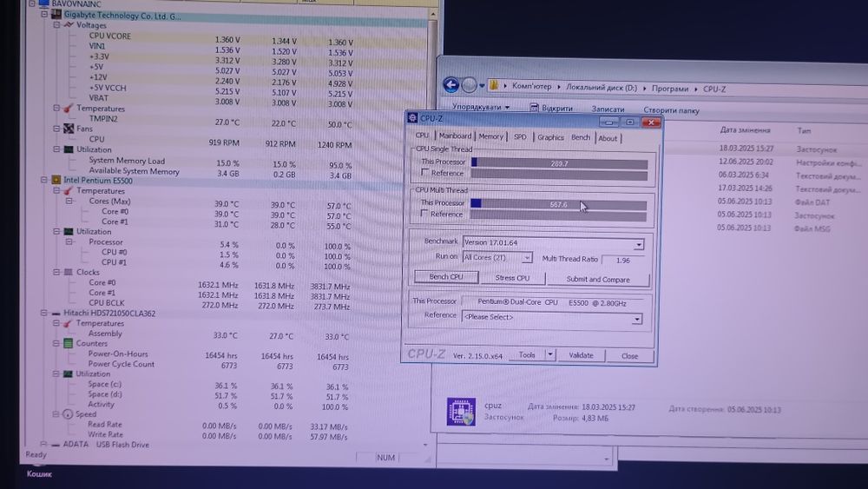Click the ADATA USB Flash Drive icon
The height and width of the screenshot is (489, 868).
coord(56,444)
